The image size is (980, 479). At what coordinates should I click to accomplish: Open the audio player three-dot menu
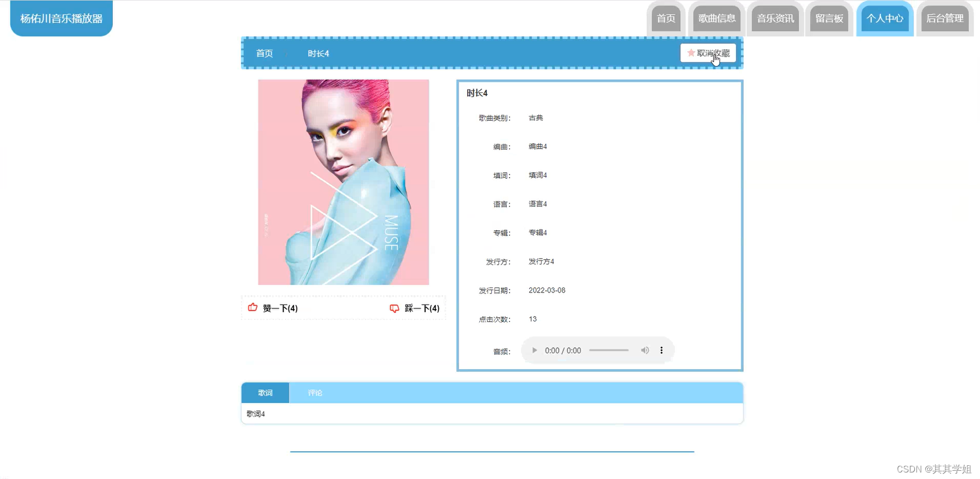pos(662,351)
